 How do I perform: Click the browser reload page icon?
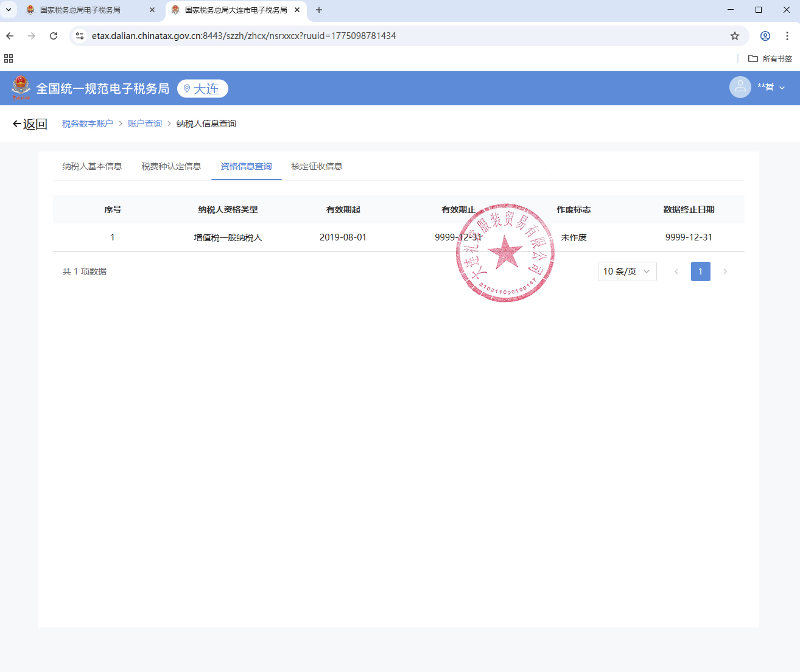pyautogui.click(x=54, y=36)
